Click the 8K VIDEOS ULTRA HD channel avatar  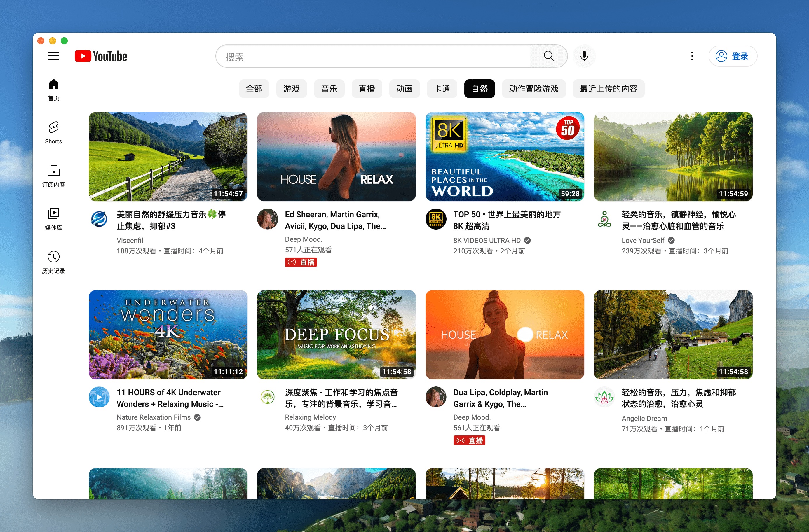(436, 219)
